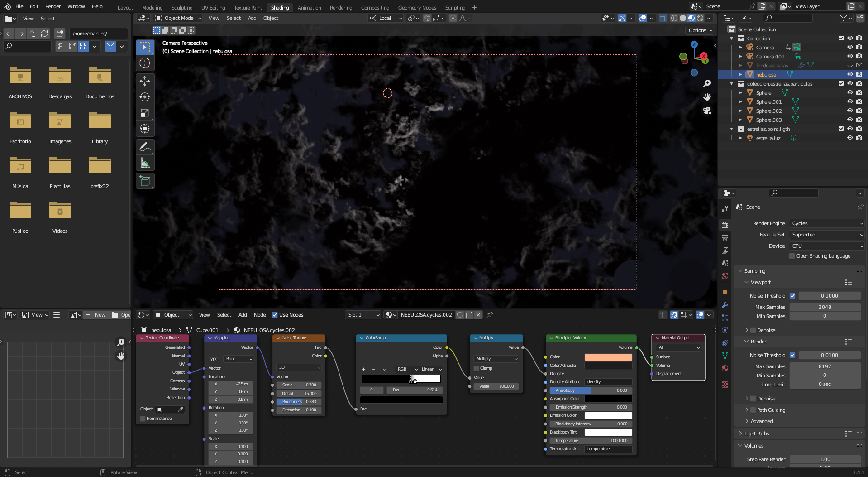Pin the NEBULOSA.cycles.002 material in node editor
Image resolution: width=868 pixels, height=477 pixels.
pyautogui.click(x=490, y=315)
